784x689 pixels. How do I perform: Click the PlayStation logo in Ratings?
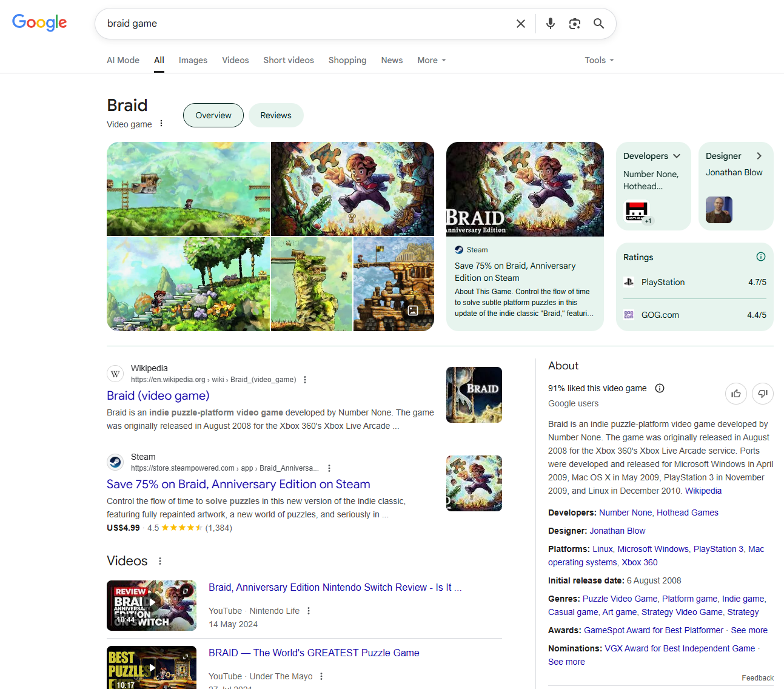click(x=629, y=282)
